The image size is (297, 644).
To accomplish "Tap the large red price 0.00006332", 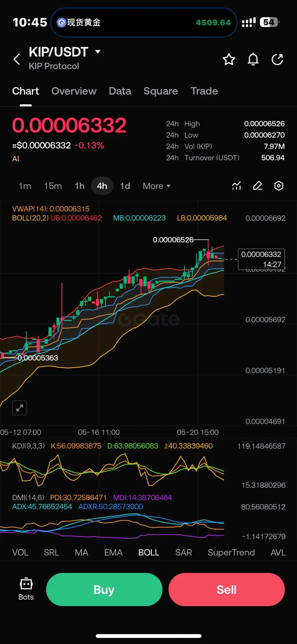I will [x=69, y=126].
